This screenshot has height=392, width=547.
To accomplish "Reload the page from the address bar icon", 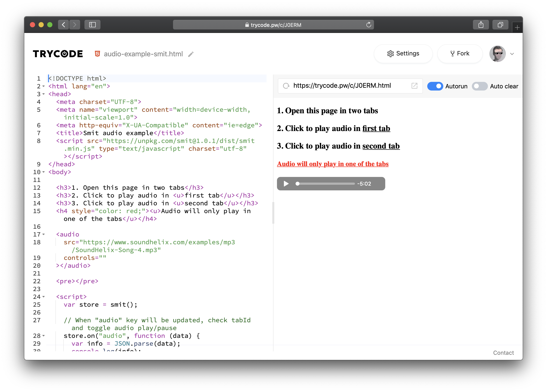I will (x=368, y=24).
